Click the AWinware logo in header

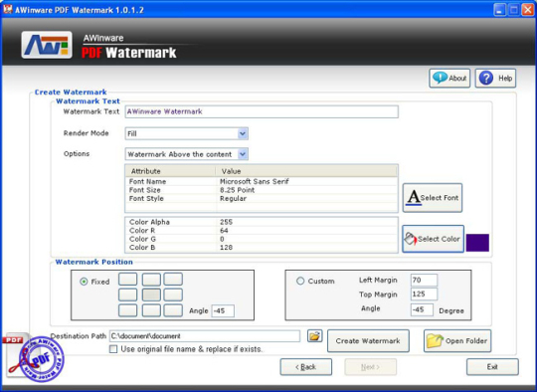(47, 45)
